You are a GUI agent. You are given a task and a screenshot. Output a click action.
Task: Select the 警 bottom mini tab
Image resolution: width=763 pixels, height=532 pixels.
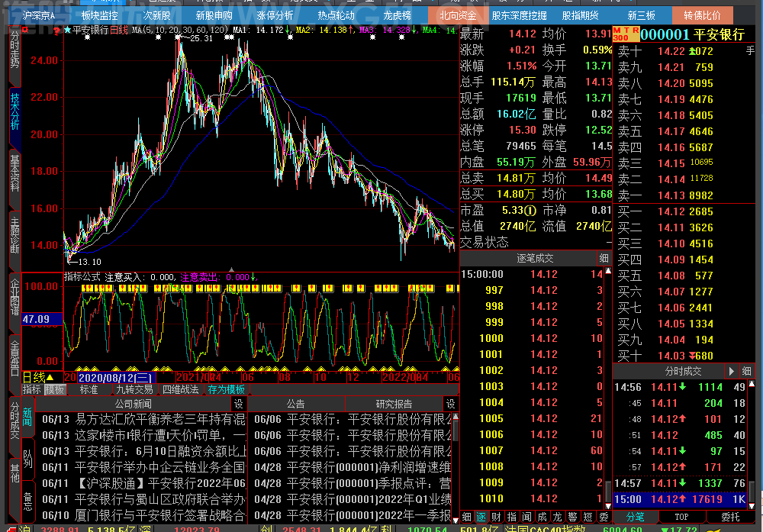(573, 517)
